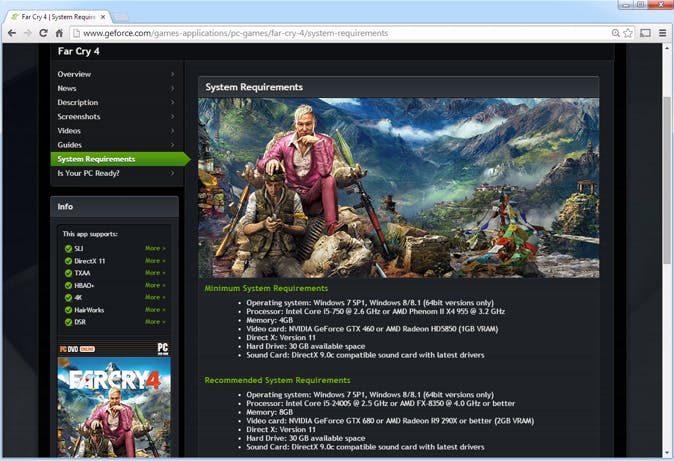
Task: Click the Minimum System Requirements heading
Action: click(x=266, y=289)
